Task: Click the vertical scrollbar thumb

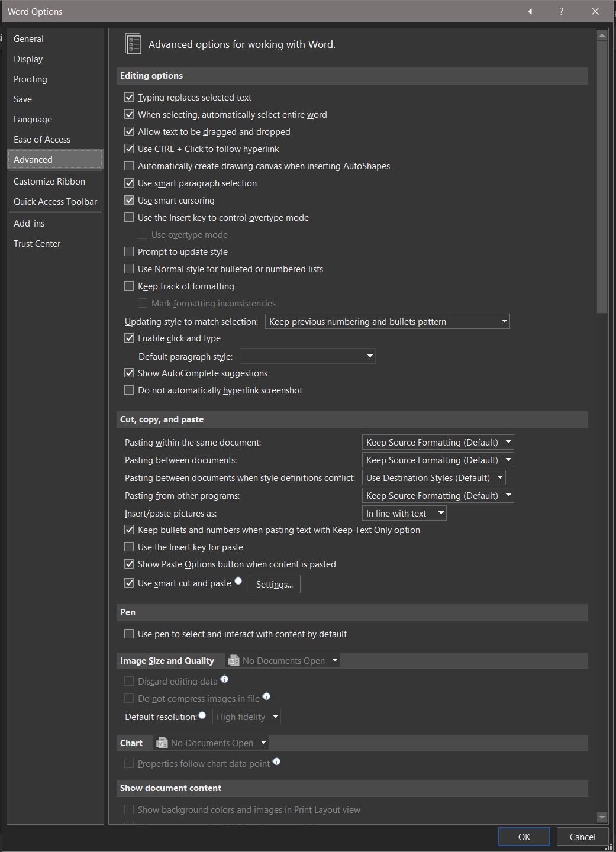Action: [602, 177]
